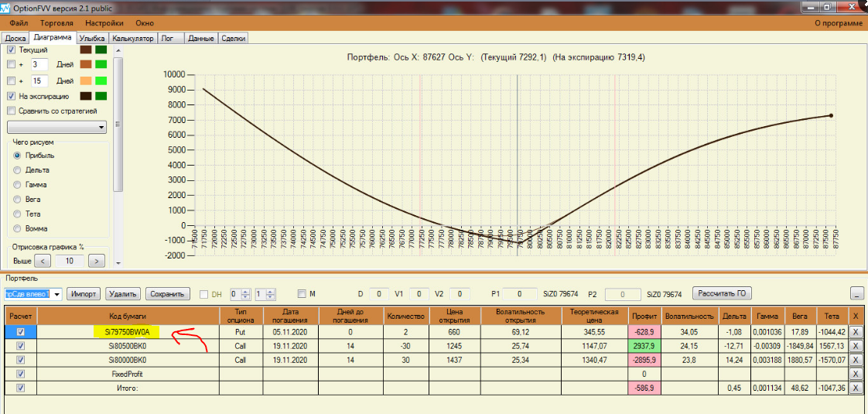The image size is (868, 414).
Task: Click the total profit cell -586,9
Action: pyautogui.click(x=646, y=388)
